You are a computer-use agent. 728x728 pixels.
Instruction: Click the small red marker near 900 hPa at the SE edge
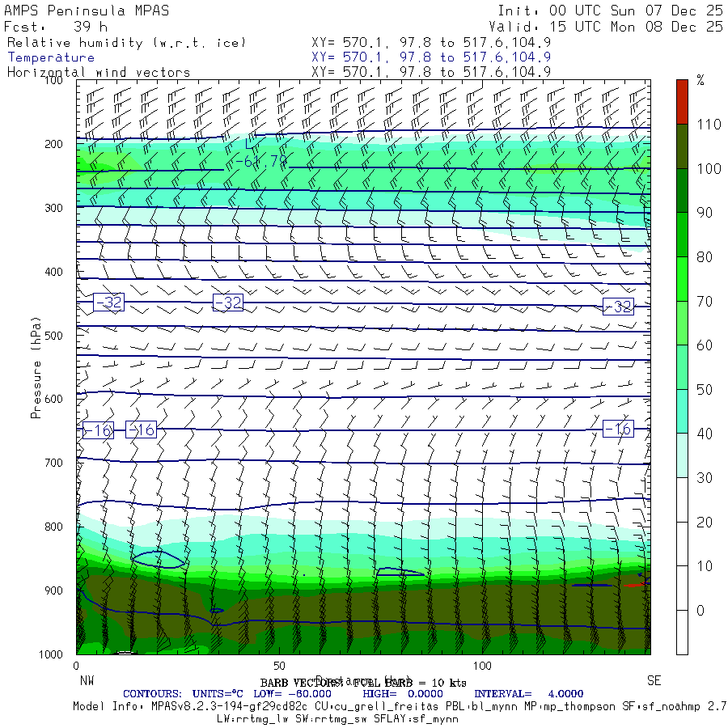pyautogui.click(x=633, y=585)
